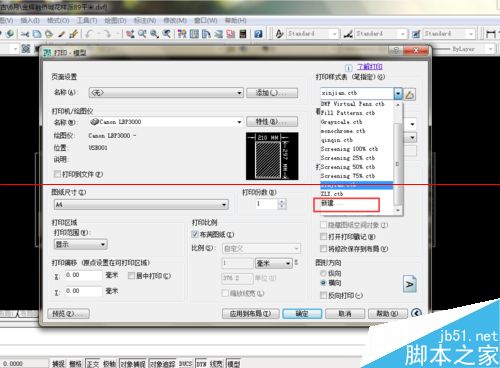This screenshot has width=500, height=368.
Task: Enable the 打印到文件 checkbox
Action: (57, 174)
